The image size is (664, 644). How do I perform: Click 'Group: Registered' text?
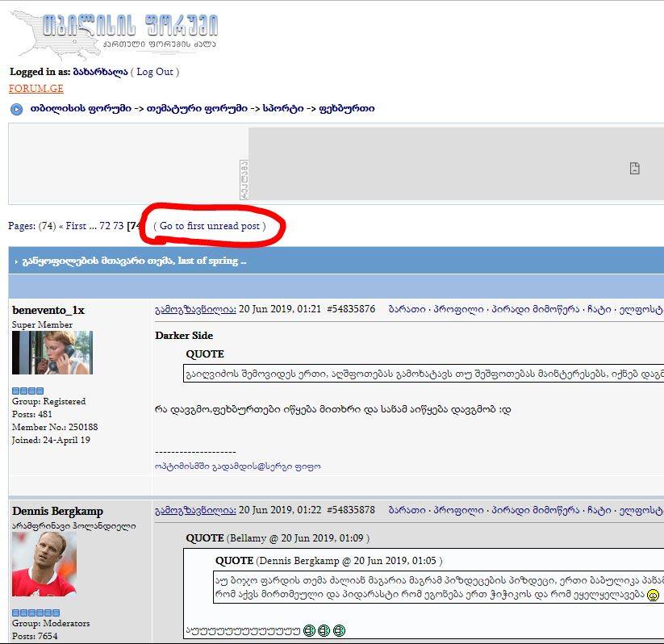coord(48,401)
